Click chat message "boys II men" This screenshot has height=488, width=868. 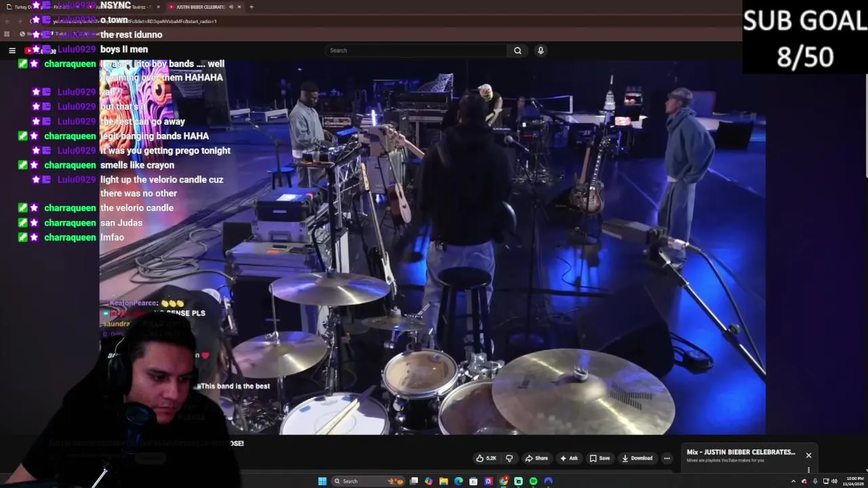[124, 49]
